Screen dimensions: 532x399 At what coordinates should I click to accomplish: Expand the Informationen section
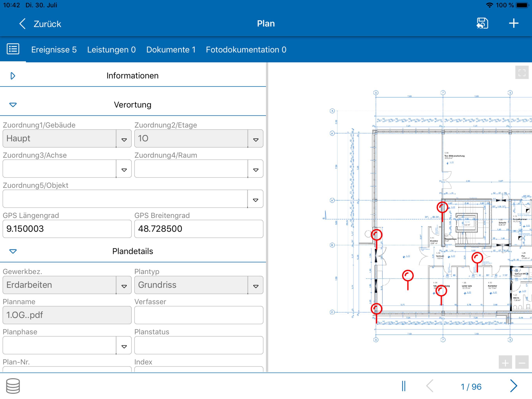click(13, 76)
